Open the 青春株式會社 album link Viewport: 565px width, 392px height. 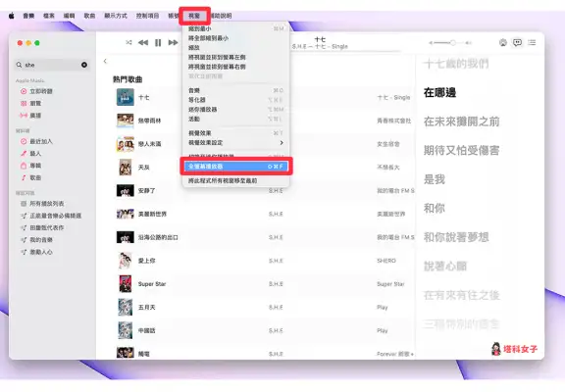click(394, 121)
